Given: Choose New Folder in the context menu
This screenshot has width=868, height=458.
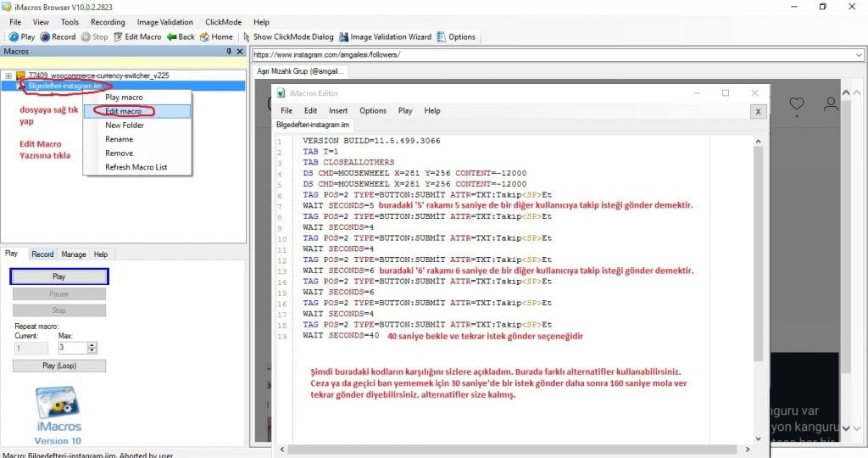Looking at the screenshot, I should click(x=137, y=126).
